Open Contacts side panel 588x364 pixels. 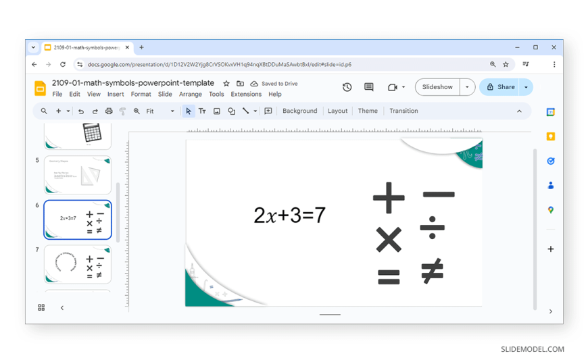point(551,185)
